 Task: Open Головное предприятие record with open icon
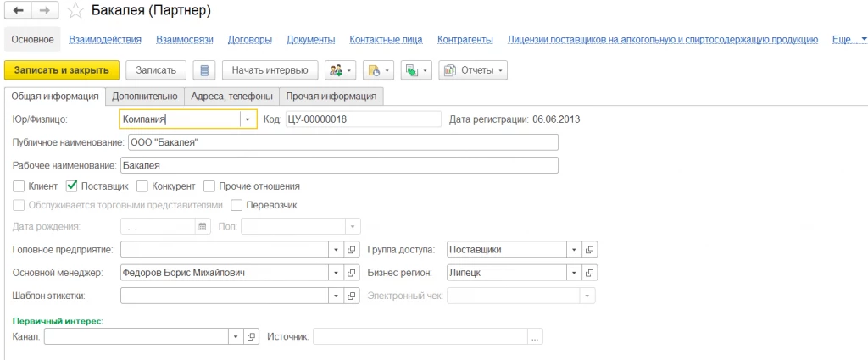pos(351,249)
